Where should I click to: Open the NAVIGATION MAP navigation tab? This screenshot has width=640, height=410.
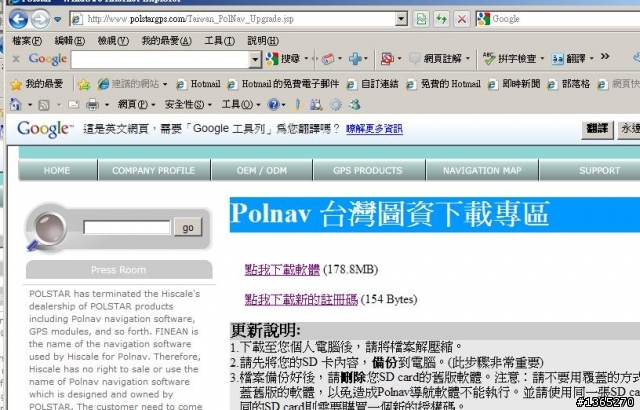[x=482, y=170]
